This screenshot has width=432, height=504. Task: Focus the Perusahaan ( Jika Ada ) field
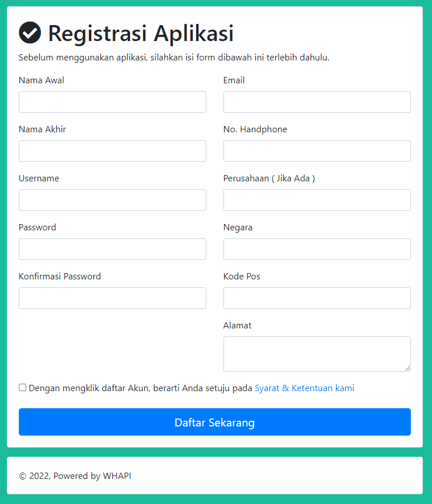tap(317, 200)
